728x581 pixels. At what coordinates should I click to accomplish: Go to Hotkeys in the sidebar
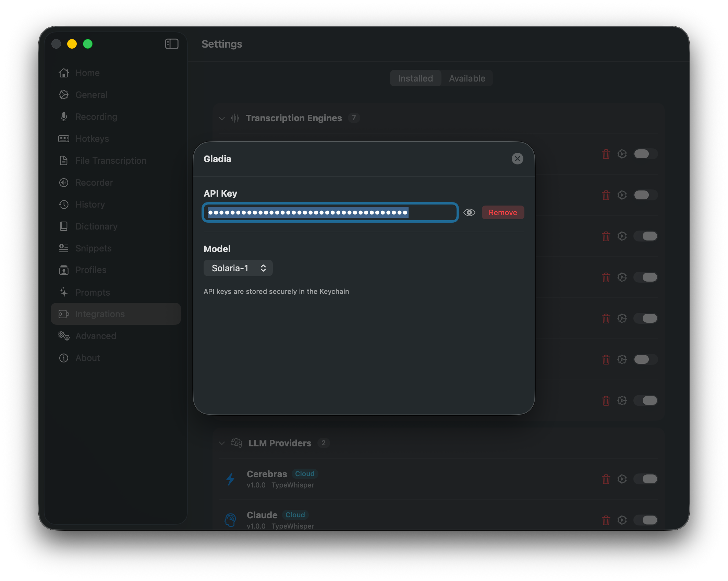click(x=92, y=139)
